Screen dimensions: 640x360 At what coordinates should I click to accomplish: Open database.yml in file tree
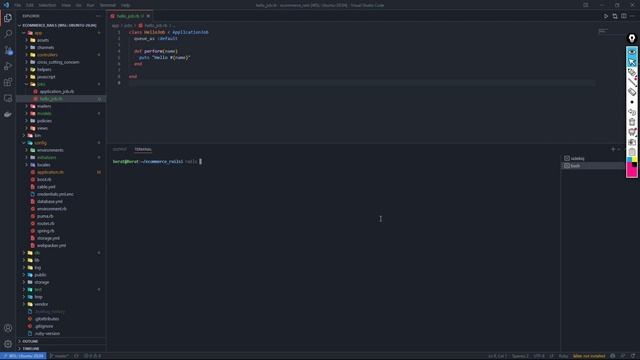tap(49, 202)
